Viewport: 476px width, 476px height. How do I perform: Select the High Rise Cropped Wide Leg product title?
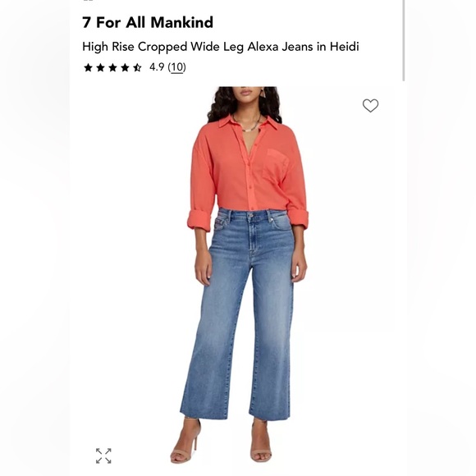click(x=221, y=47)
